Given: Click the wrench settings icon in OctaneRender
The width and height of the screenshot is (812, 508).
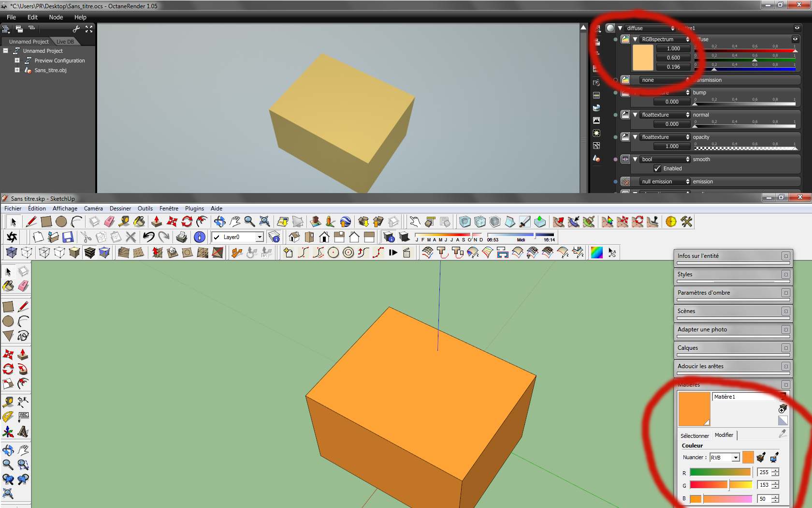Looking at the screenshot, I should pyautogui.click(x=76, y=29).
